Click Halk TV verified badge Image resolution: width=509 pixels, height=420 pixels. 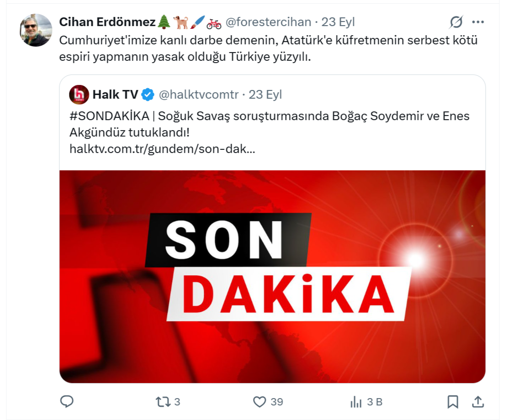tap(148, 94)
